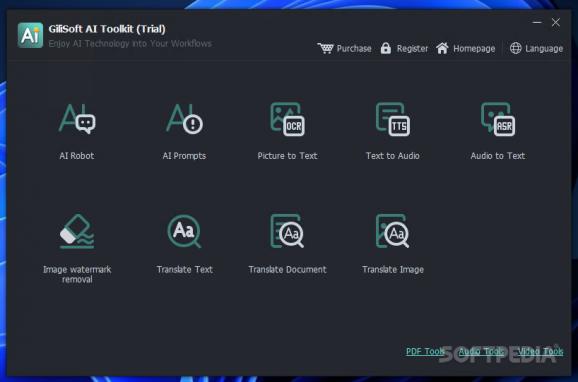Screen dimensions: 578x382
Task: Click the house Homepage icon
Action: click(442, 48)
